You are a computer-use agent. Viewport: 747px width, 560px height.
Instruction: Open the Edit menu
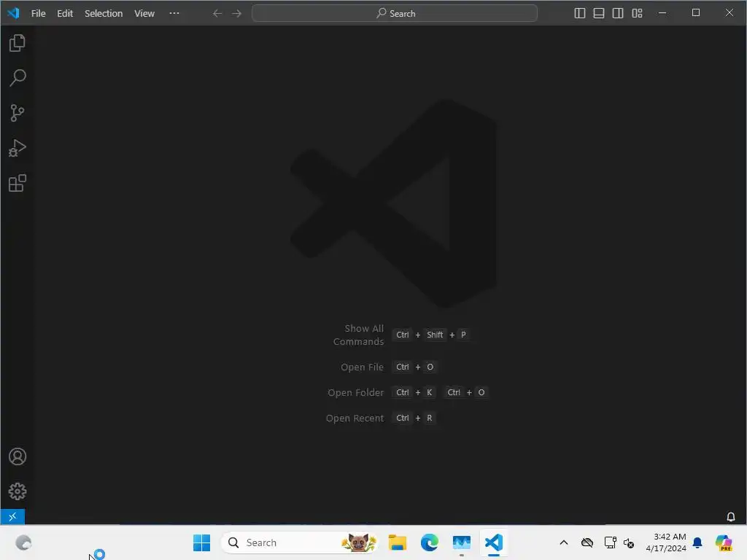coord(65,13)
